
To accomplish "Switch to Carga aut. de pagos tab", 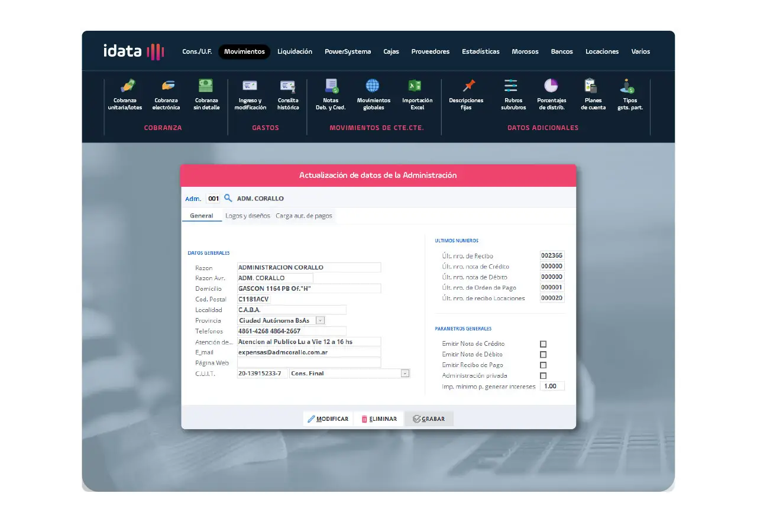I will 304,216.
